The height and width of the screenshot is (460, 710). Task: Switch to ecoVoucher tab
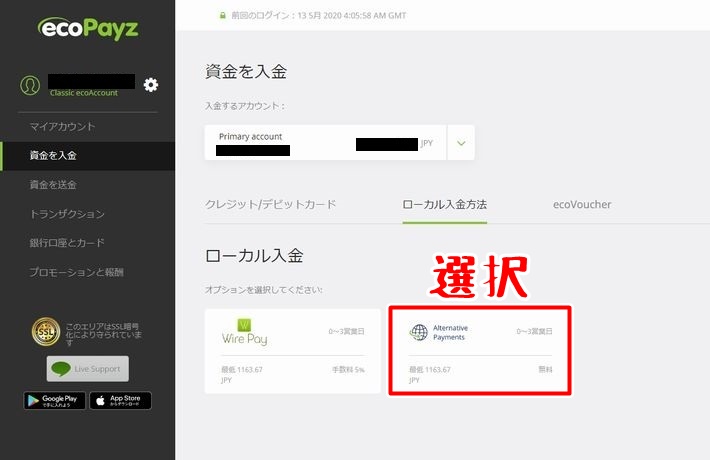tap(581, 204)
